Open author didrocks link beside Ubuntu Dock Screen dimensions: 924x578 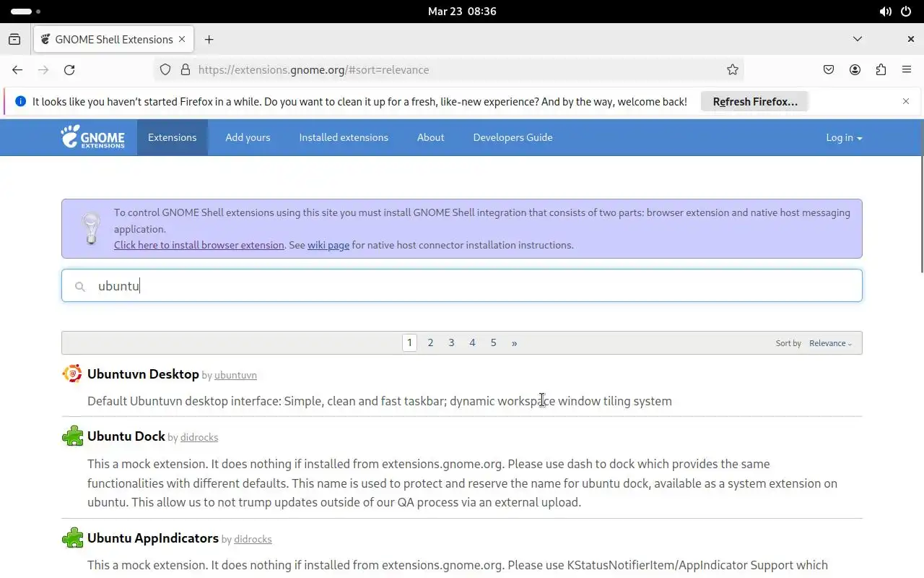pos(199,437)
